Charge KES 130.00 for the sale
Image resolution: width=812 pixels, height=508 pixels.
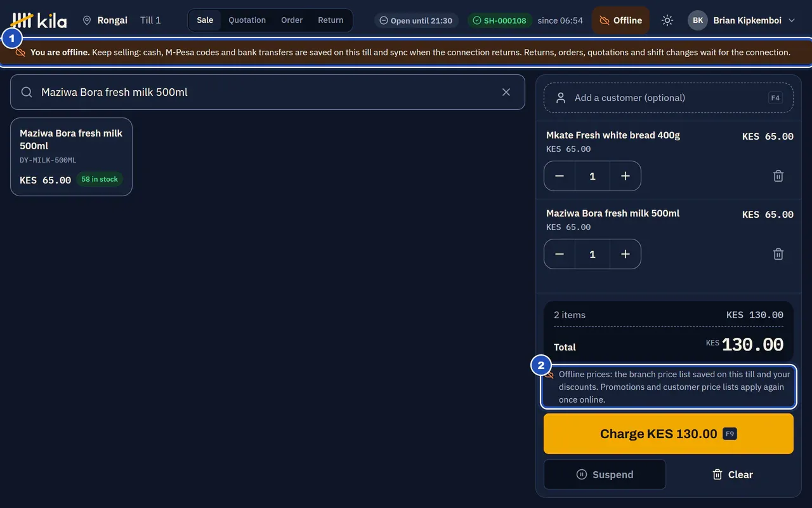[x=669, y=434]
